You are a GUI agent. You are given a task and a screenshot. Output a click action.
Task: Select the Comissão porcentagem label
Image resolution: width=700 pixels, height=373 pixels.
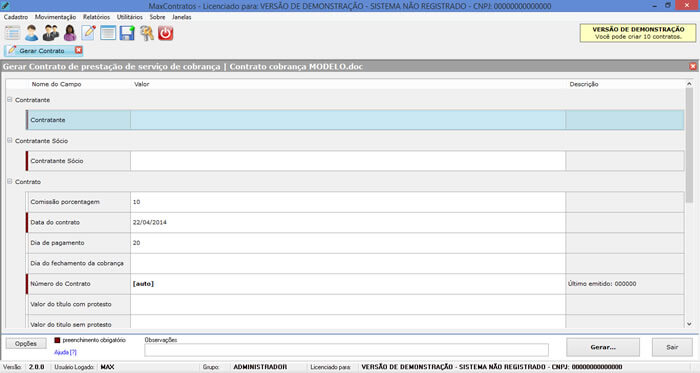pos(65,202)
